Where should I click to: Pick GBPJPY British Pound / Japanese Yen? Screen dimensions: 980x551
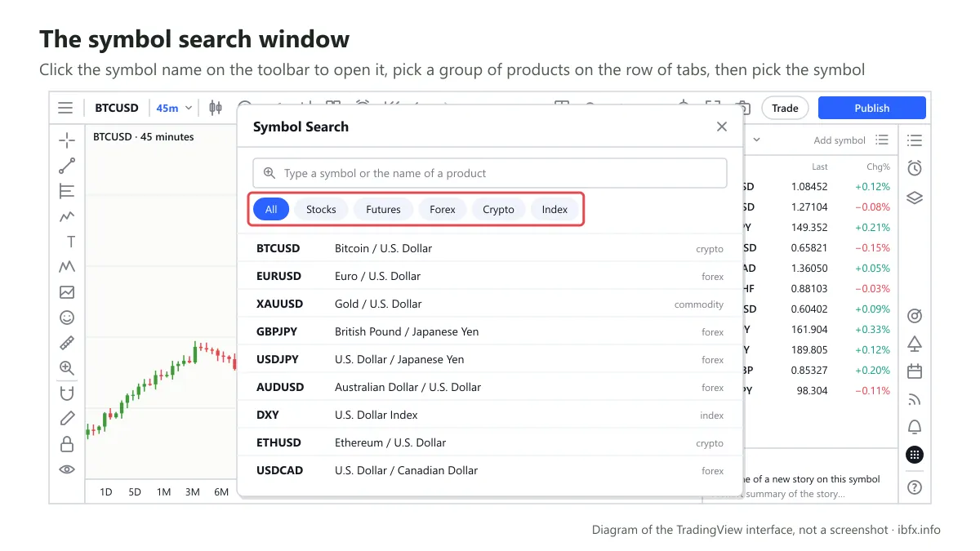490,331
